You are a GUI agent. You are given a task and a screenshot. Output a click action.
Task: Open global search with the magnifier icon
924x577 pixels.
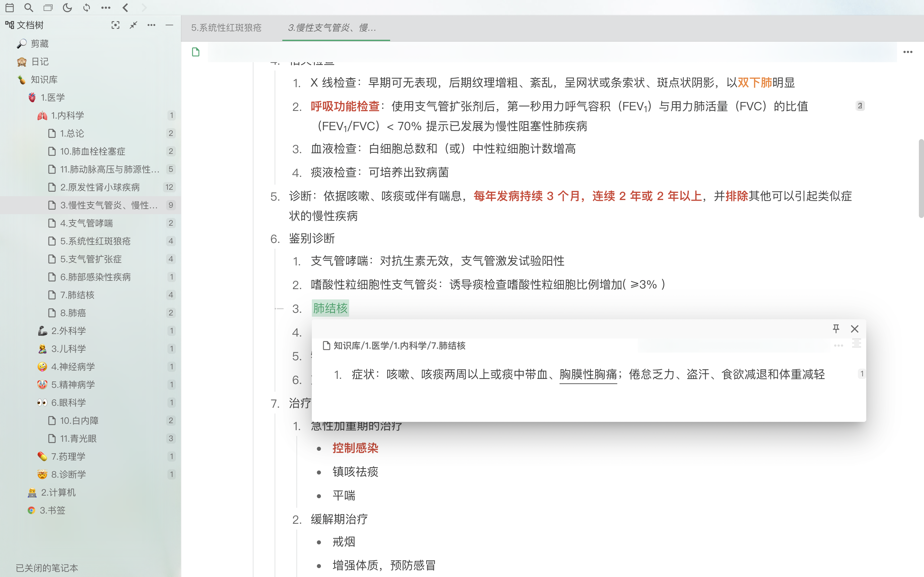click(x=29, y=7)
